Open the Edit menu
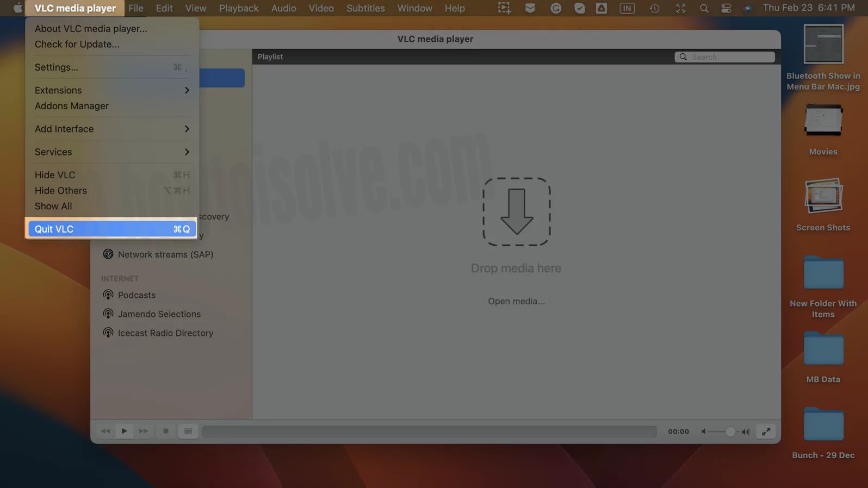This screenshot has height=488, width=868. point(164,8)
